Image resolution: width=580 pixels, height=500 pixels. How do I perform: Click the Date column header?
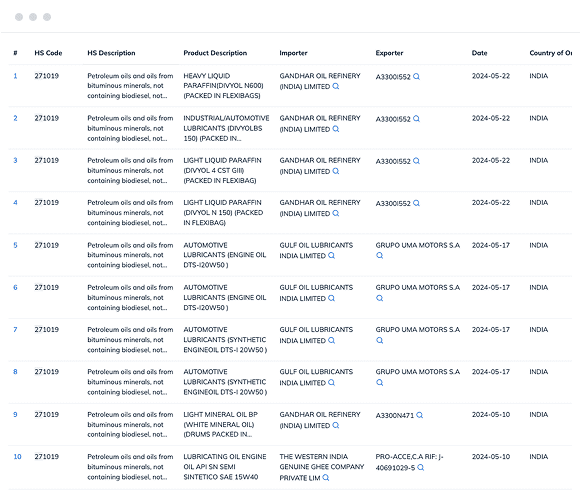[479, 53]
